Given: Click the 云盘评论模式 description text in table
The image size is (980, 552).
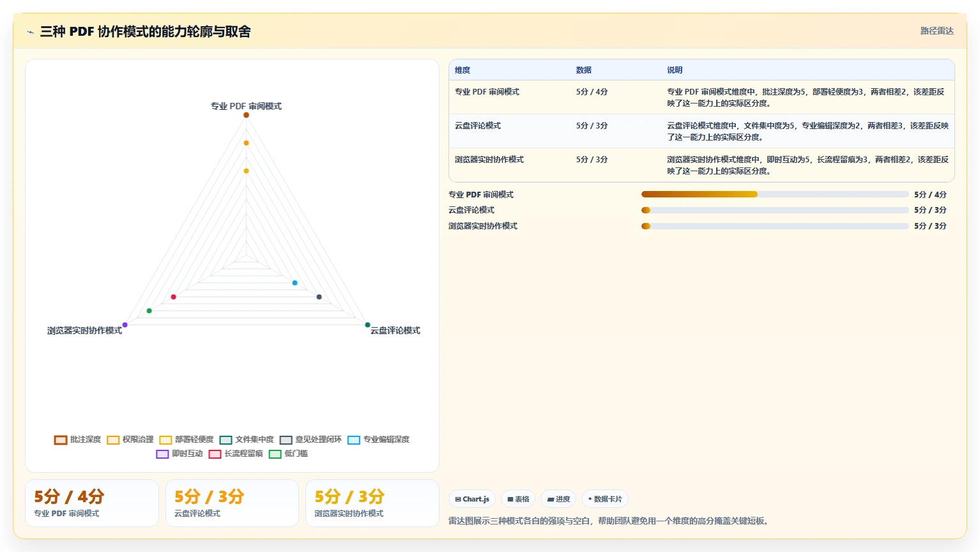Looking at the screenshot, I should click(808, 132).
